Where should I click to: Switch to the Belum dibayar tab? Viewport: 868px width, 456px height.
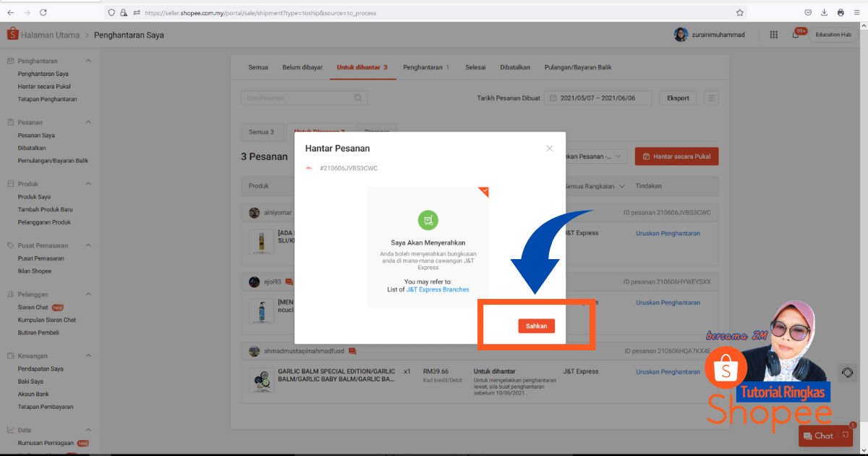click(302, 67)
